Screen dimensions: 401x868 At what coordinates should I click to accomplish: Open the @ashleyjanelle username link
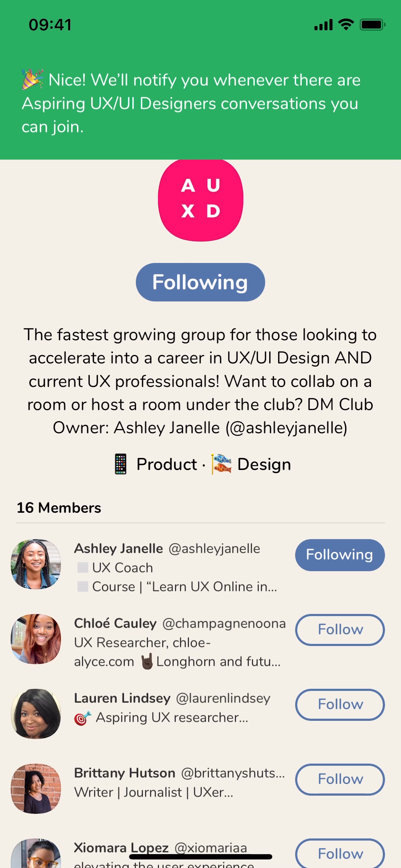(214, 548)
